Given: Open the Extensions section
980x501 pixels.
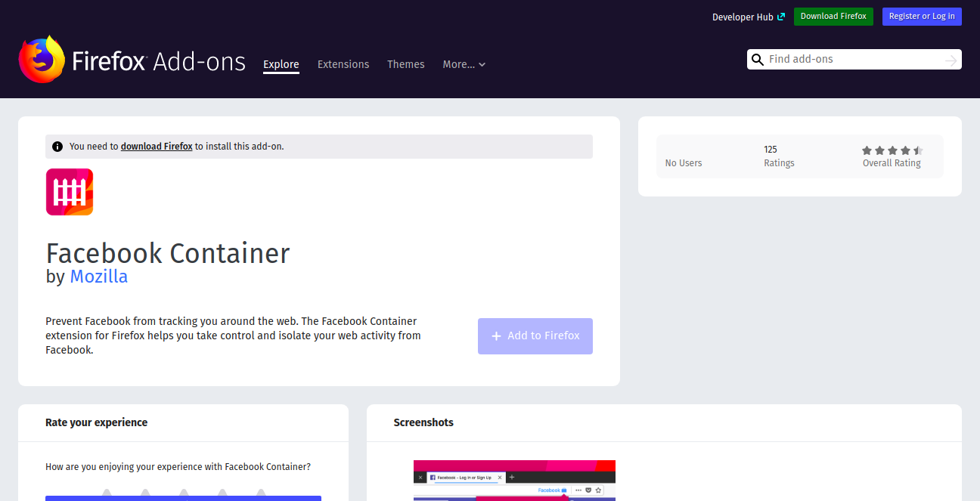Looking at the screenshot, I should pos(343,64).
